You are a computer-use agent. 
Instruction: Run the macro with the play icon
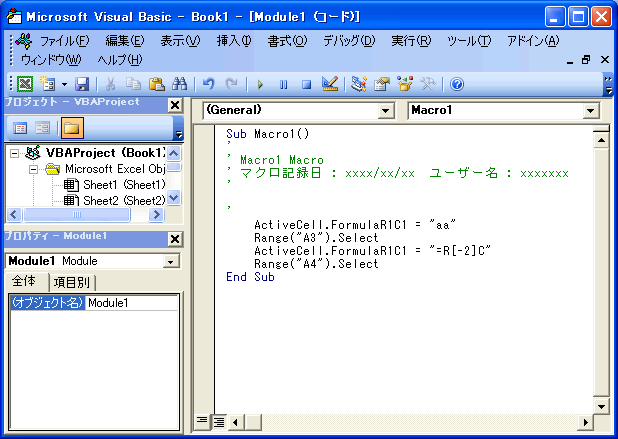point(260,84)
